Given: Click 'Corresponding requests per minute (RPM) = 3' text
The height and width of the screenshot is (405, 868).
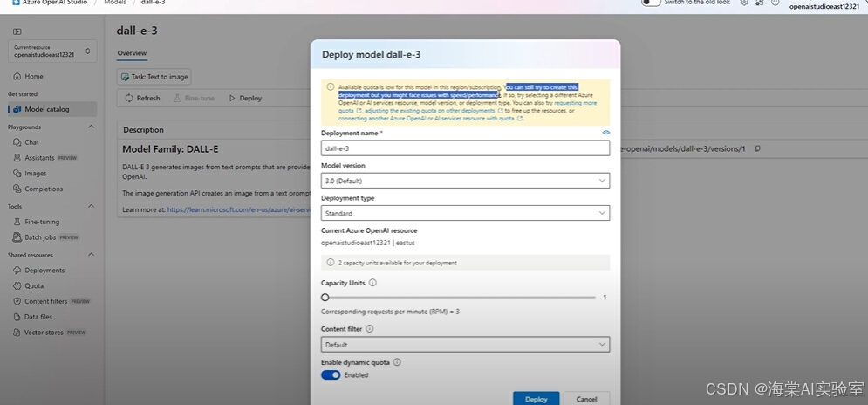Looking at the screenshot, I should (390, 312).
